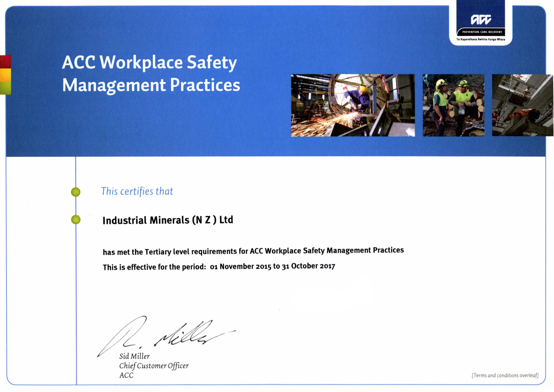Click the 'Chief Customer Officer' title text

(154, 366)
